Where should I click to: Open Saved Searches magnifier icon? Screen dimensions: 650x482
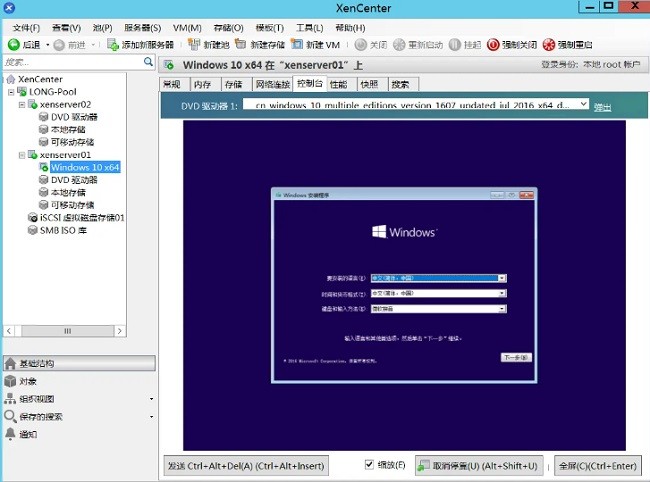tap(10, 416)
